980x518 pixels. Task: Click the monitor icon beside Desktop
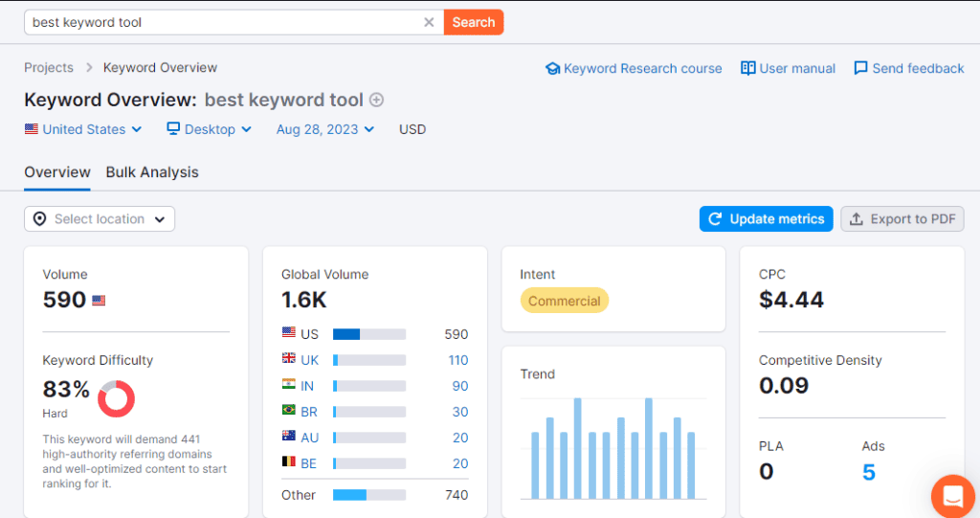click(173, 129)
